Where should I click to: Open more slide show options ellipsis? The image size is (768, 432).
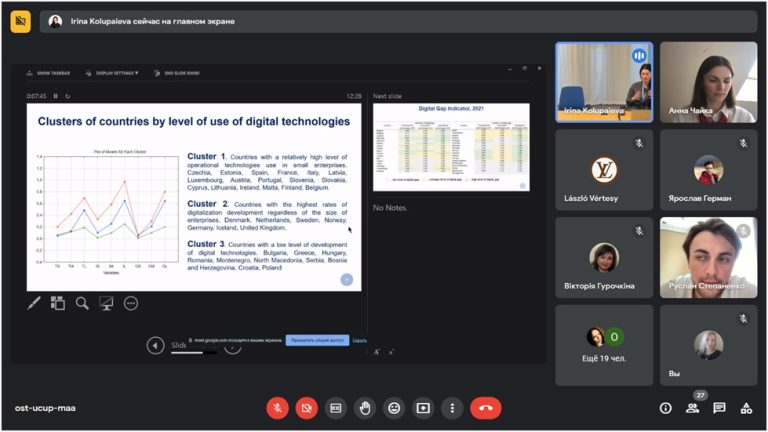pyautogui.click(x=131, y=303)
